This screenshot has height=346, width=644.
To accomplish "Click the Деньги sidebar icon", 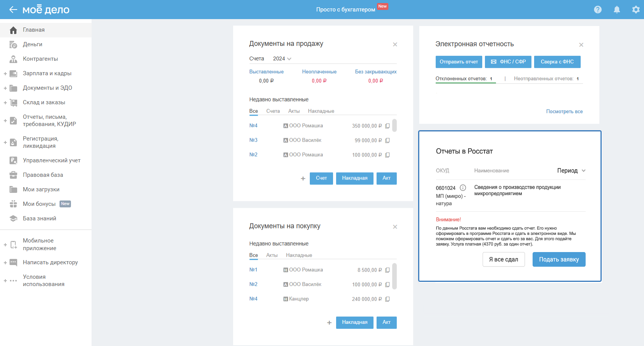I will (13, 45).
